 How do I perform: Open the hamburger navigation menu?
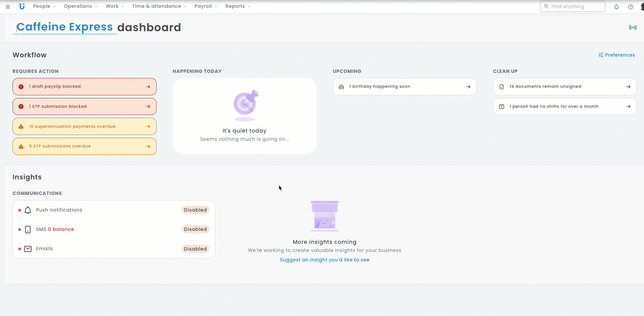pyautogui.click(x=8, y=6)
